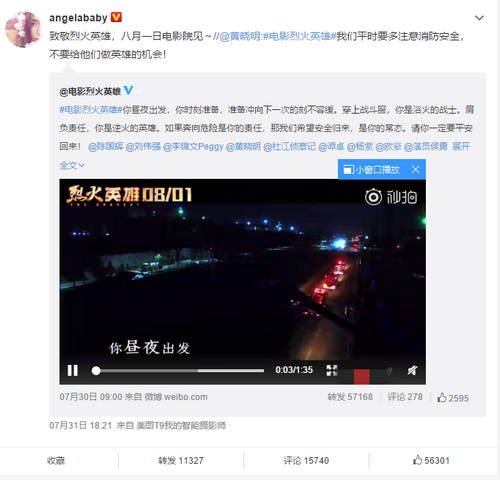
Task: Like the reposted video with 2595 likes
Action: [x=453, y=398]
